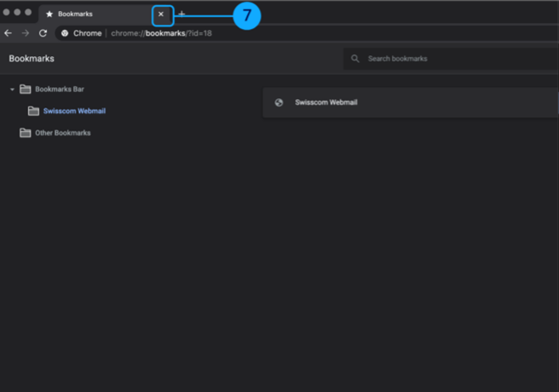The image size is (559, 392).
Task: Click the globe icon of Swisscom Webmail bookmark
Action: (x=279, y=102)
